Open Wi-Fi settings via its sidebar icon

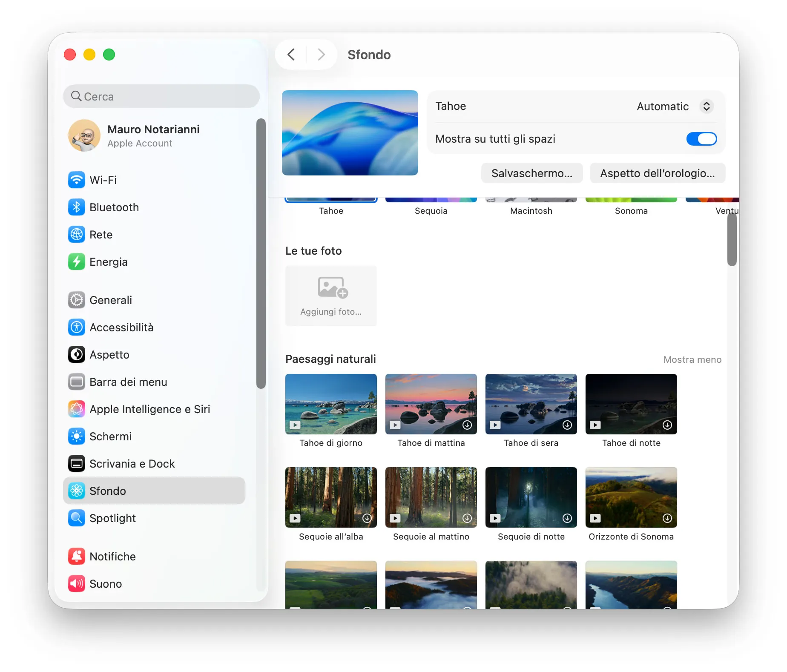click(x=77, y=180)
